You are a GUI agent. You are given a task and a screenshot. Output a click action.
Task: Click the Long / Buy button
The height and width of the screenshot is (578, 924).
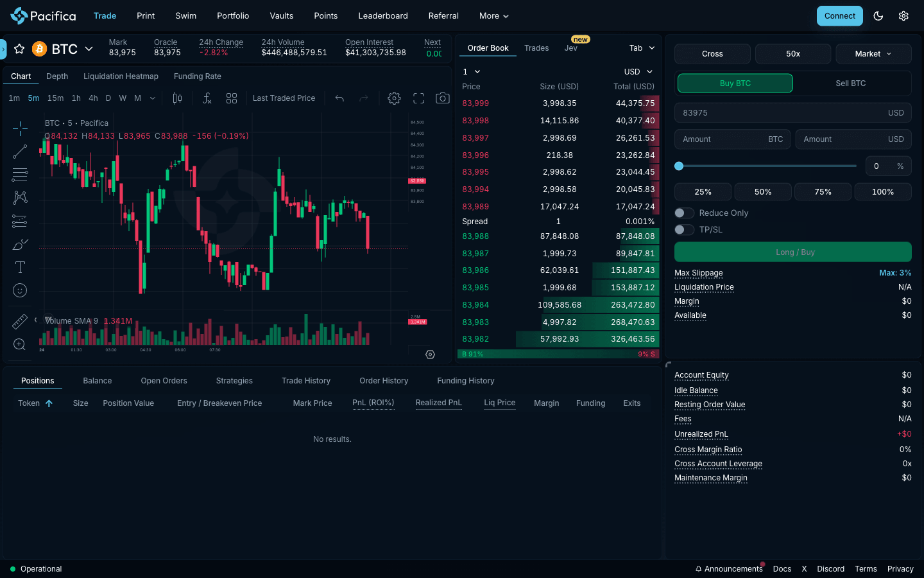coord(793,252)
